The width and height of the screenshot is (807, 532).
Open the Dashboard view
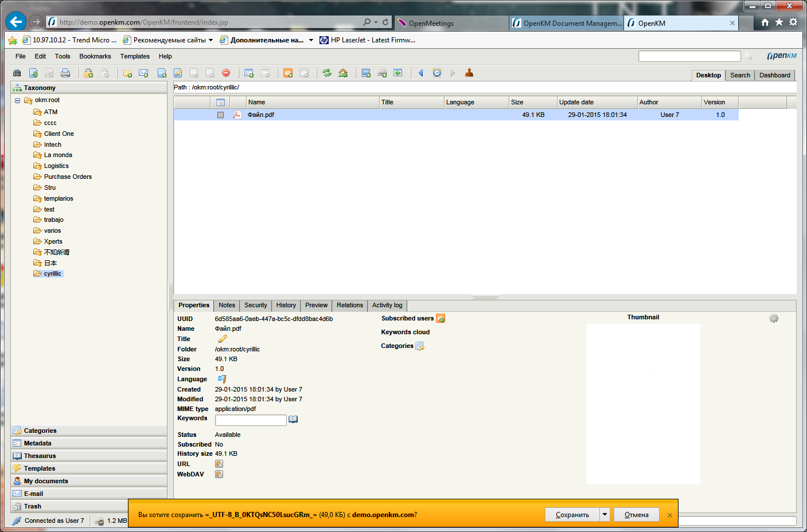774,75
